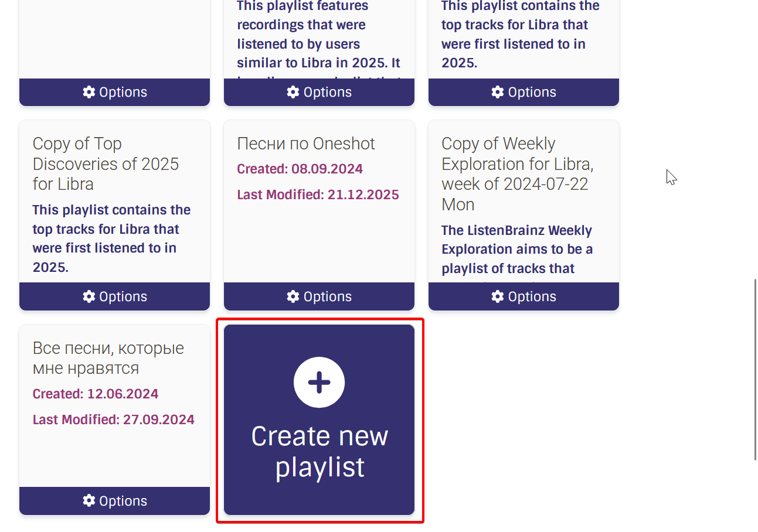Image resolution: width=758 pixels, height=532 pixels.
Task: Open Options on the topmost Top Discoveries card
Action: [524, 92]
